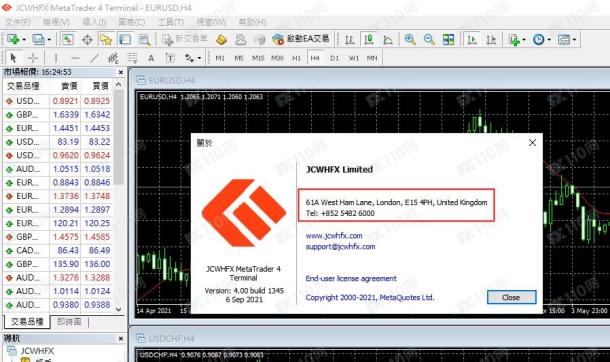Switch timeframe to M1
Image resolution: width=610 pixels, height=362 pixels.
(220, 58)
